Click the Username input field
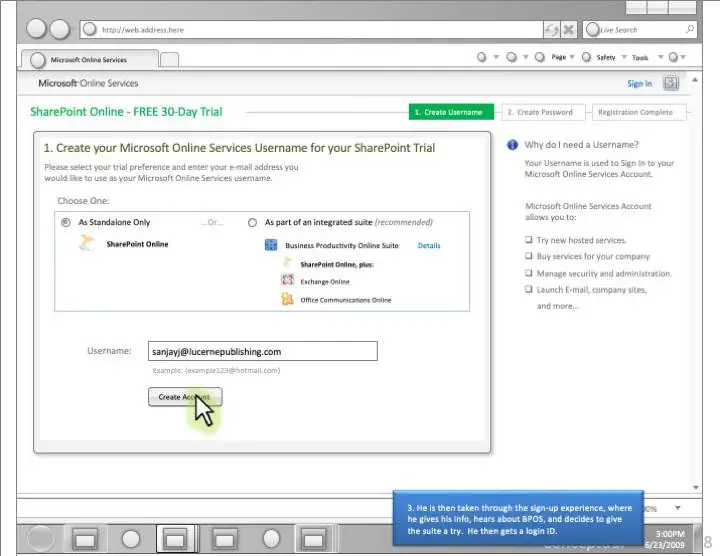720x556 pixels. [263, 351]
